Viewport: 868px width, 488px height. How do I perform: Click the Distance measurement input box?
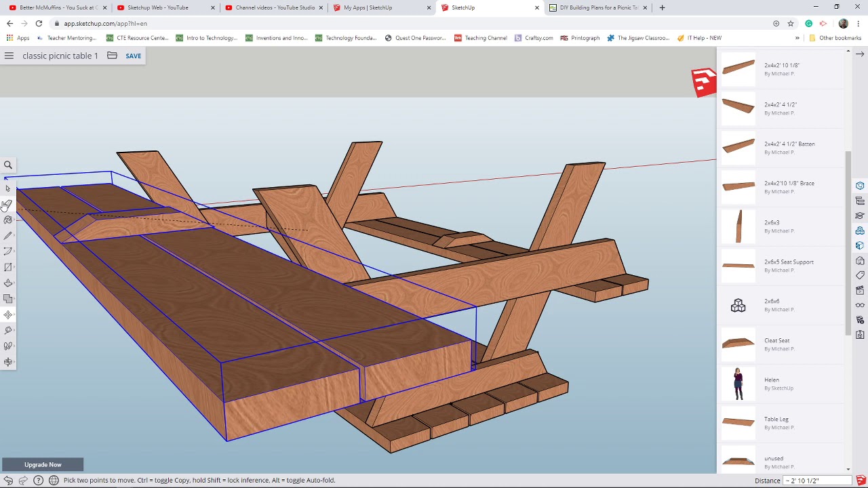(817, 481)
